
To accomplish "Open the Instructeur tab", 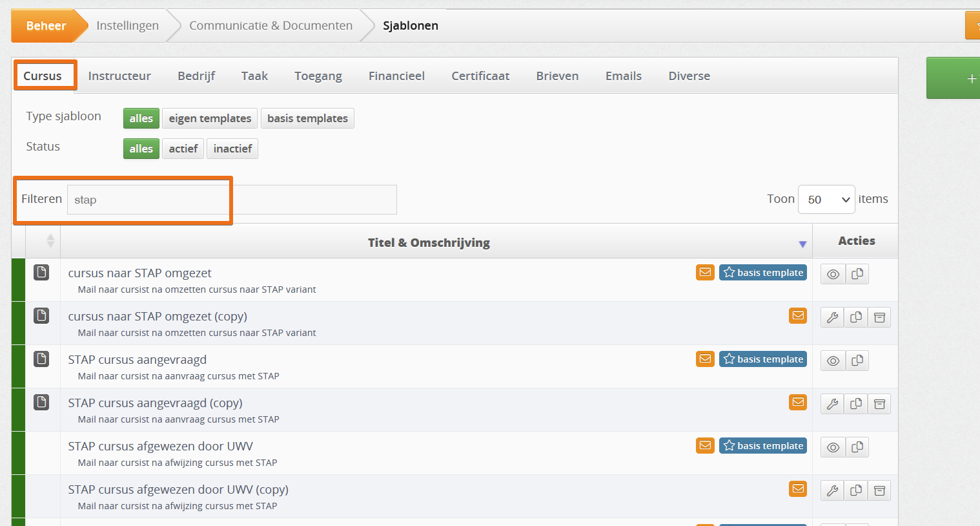I will (x=119, y=76).
